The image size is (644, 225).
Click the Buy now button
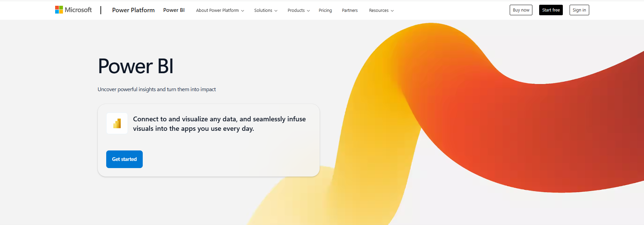[x=521, y=10]
